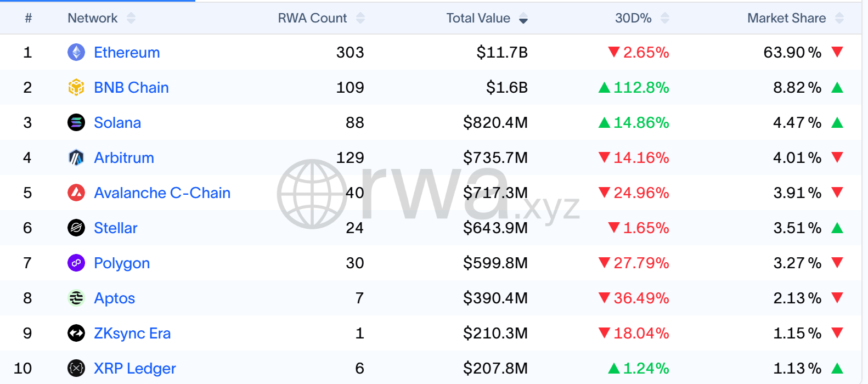This screenshot has height=384, width=868.
Task: Click the Market Share column header label
Action: click(787, 18)
